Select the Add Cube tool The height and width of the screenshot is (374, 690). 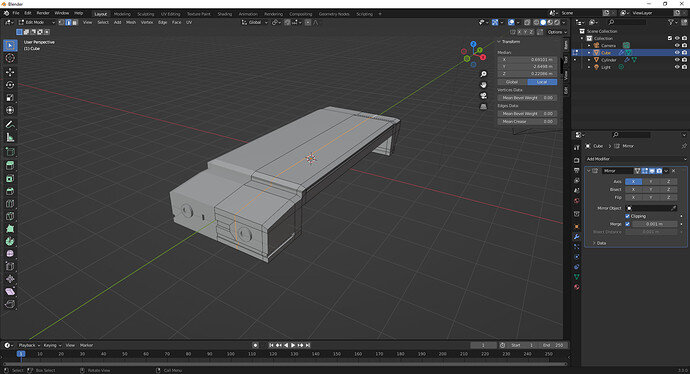pyautogui.click(x=10, y=152)
